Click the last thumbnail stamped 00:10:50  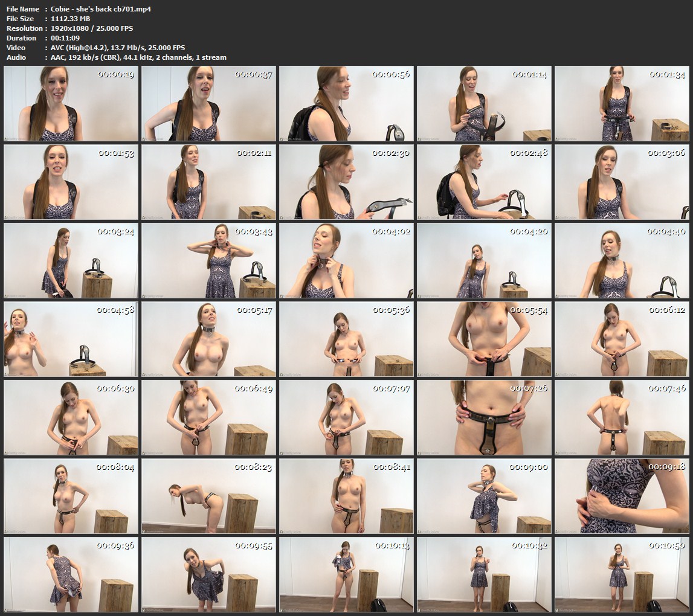(622, 574)
